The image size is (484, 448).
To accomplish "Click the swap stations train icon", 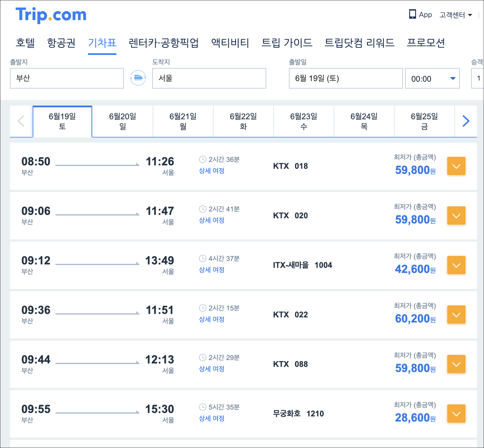I will [x=138, y=78].
